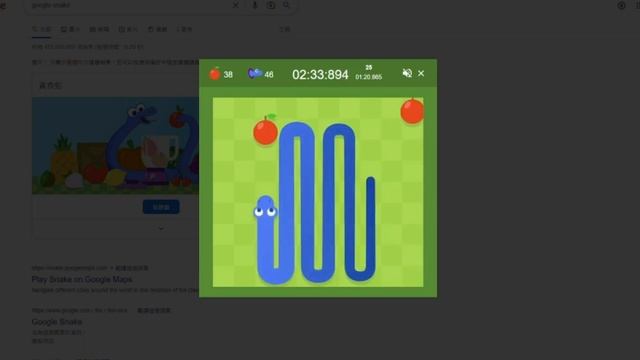This screenshot has height=360, width=640.
Task: Click the blue Play button below the artwork
Action: tap(161, 207)
